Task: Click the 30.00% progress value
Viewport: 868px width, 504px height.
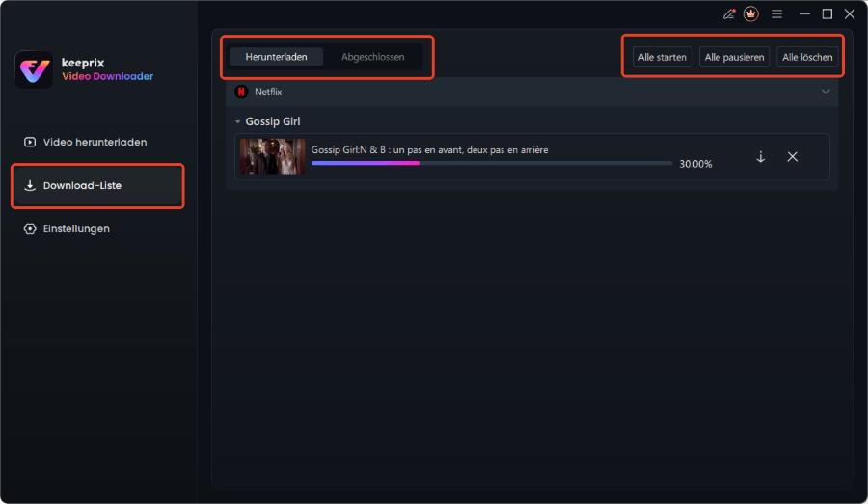Action: point(695,164)
